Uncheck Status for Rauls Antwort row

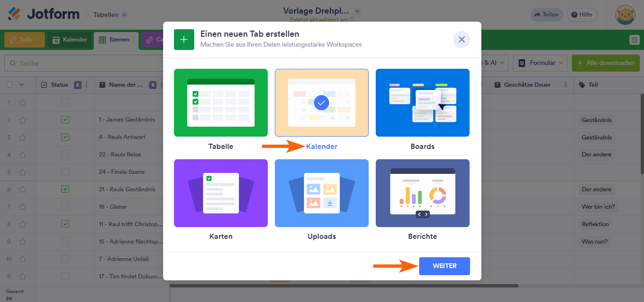pos(65,137)
